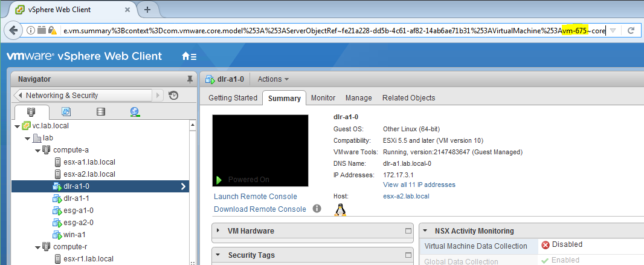Open the Related Objects tab
The width and height of the screenshot is (644, 265).
tap(408, 98)
